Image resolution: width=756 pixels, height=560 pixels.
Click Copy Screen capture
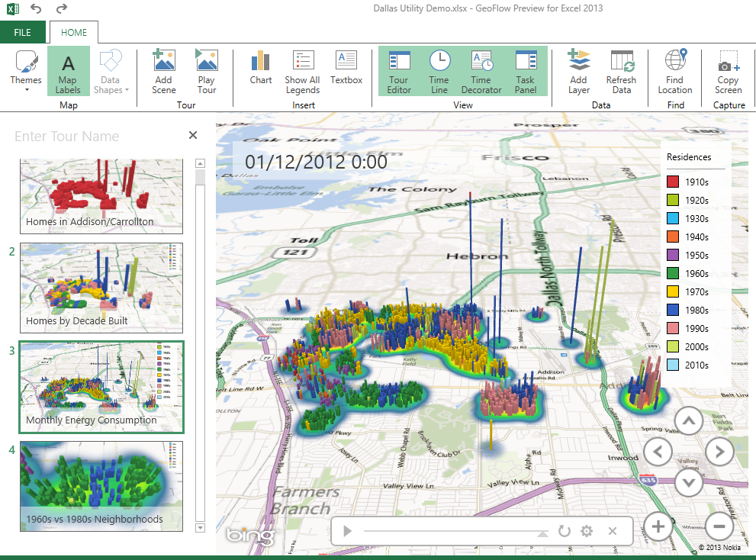click(x=728, y=71)
